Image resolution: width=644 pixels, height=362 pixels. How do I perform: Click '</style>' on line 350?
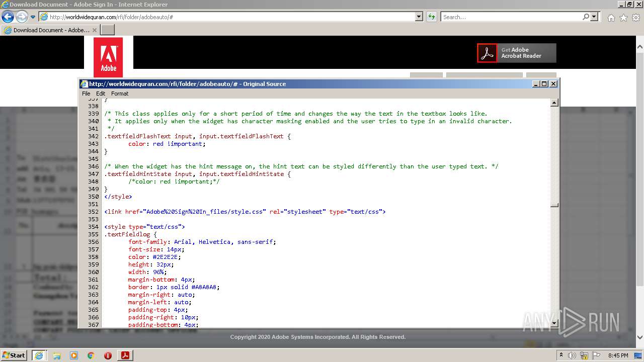[x=118, y=197]
